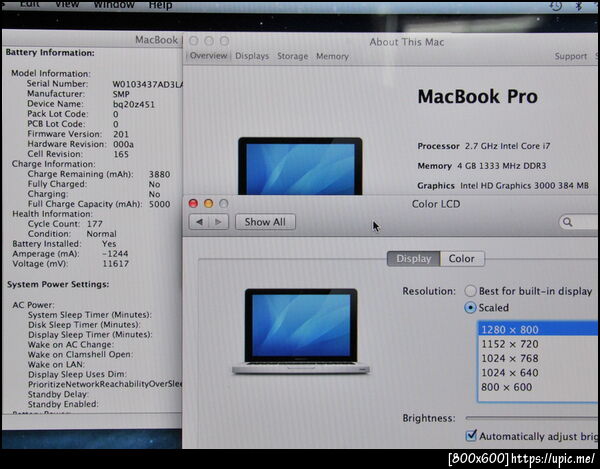This screenshot has height=469, width=600.
Task: Open Memory tab in About This Mac
Action: point(332,56)
